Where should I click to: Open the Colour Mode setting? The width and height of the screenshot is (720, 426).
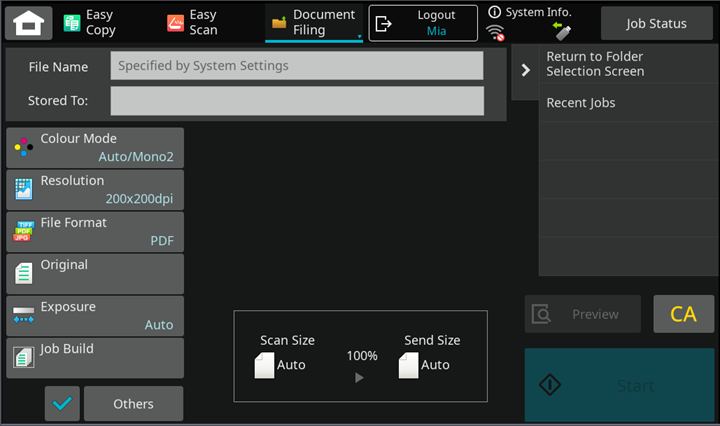click(x=95, y=147)
